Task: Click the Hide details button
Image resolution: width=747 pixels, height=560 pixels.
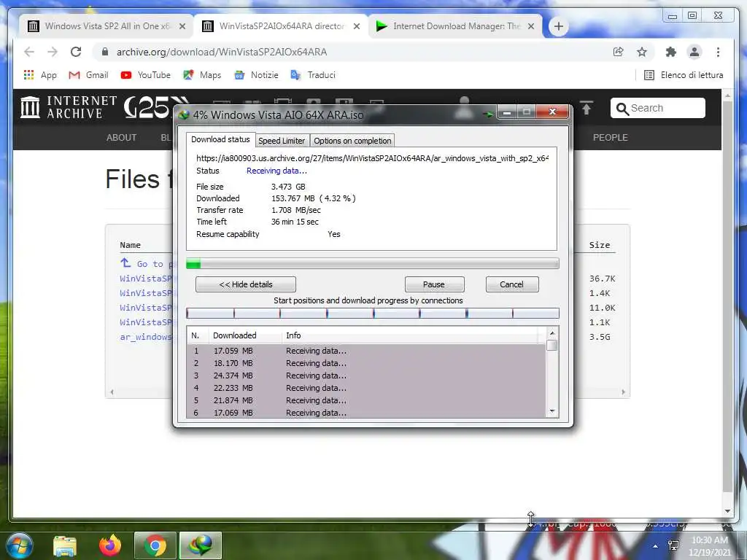Action: tap(246, 284)
